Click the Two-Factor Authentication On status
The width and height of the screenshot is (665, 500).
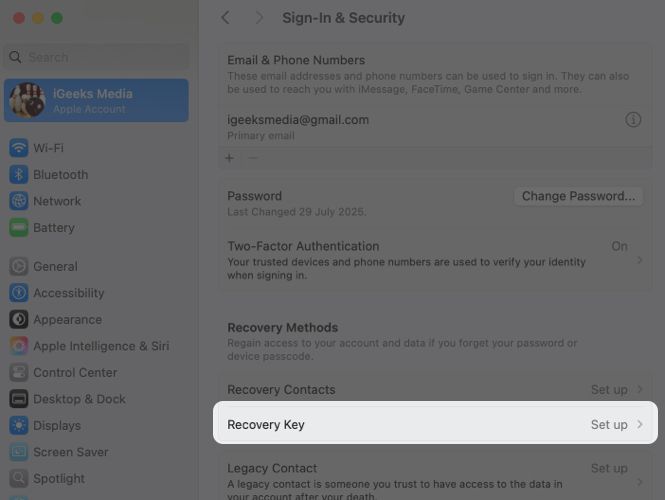pyautogui.click(x=619, y=246)
